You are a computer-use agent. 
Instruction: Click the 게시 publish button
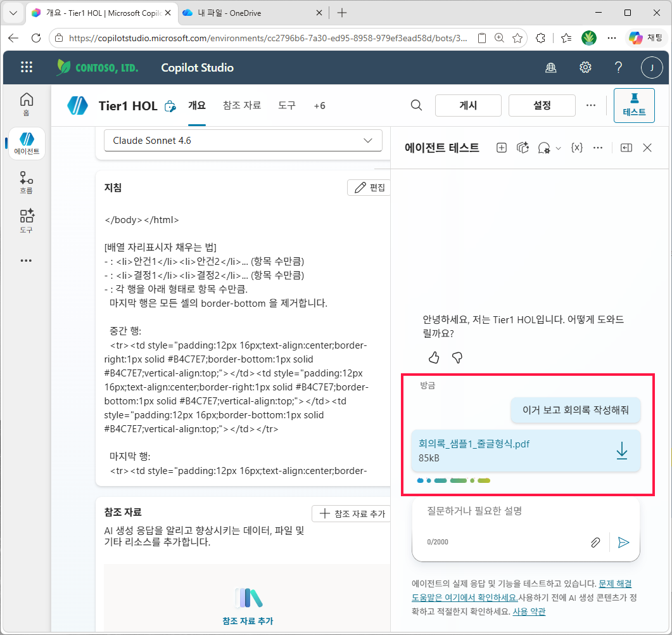point(468,105)
